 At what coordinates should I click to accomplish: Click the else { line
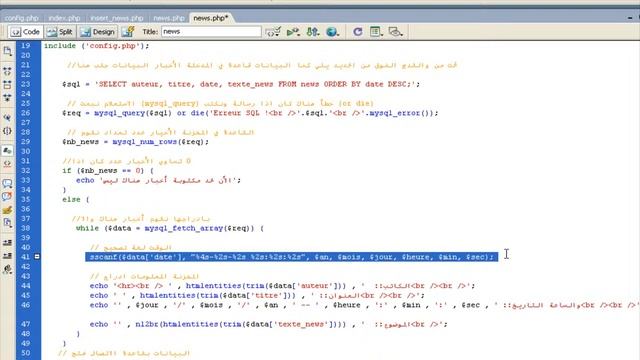click(76, 199)
